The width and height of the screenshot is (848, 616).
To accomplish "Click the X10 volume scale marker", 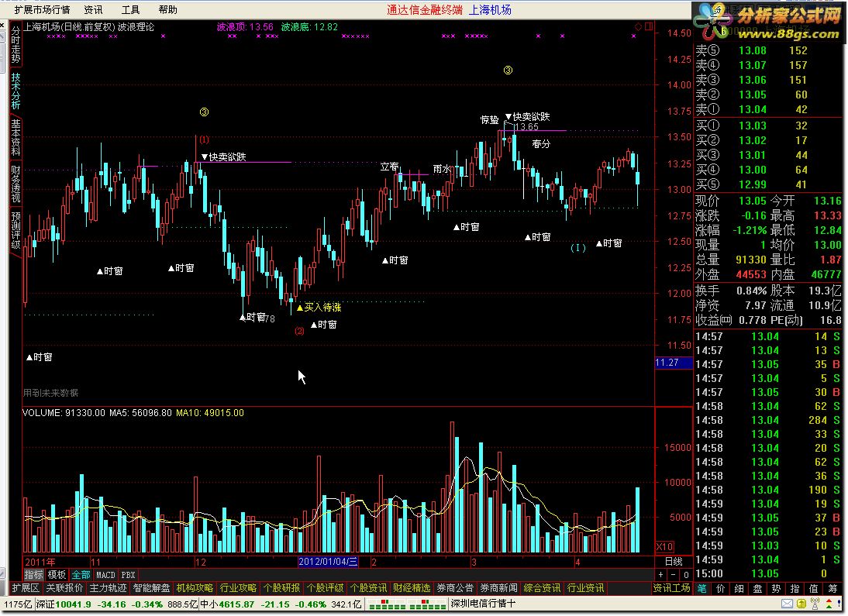I will 664,546.
